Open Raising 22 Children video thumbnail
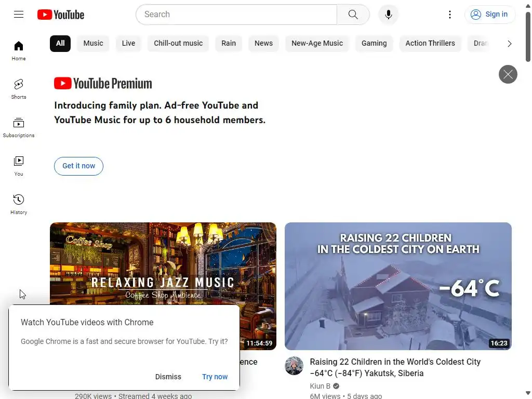Viewport: 532px width, 399px height. click(398, 286)
